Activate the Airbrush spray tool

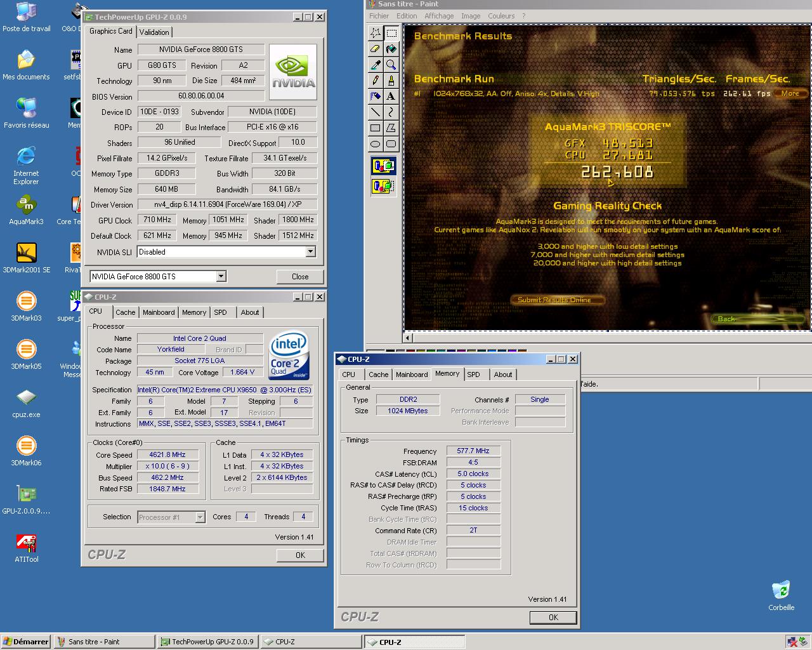(376, 96)
